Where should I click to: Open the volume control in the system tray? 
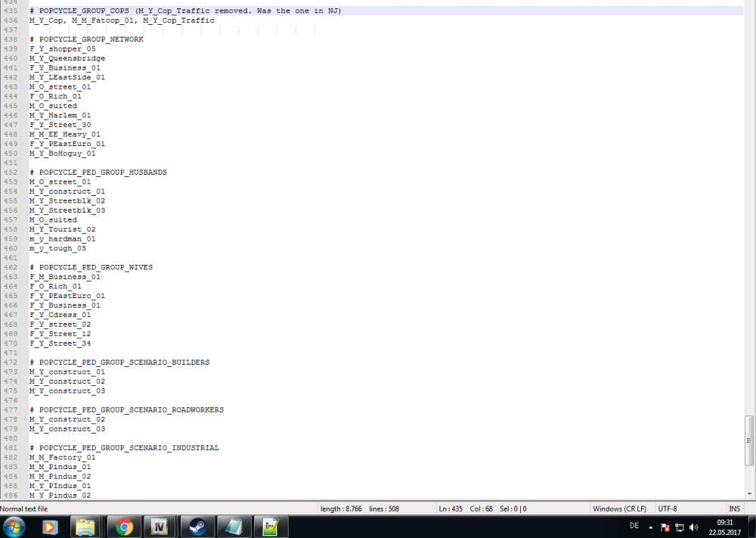pyautogui.click(x=693, y=527)
